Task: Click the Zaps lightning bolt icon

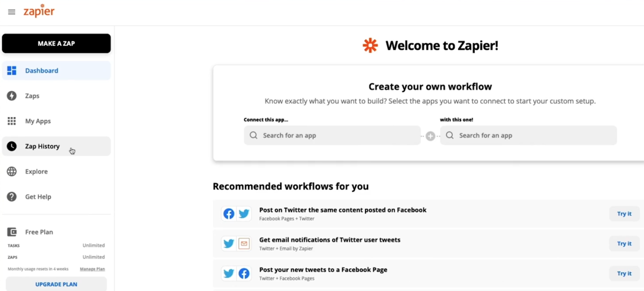Action: [x=12, y=96]
